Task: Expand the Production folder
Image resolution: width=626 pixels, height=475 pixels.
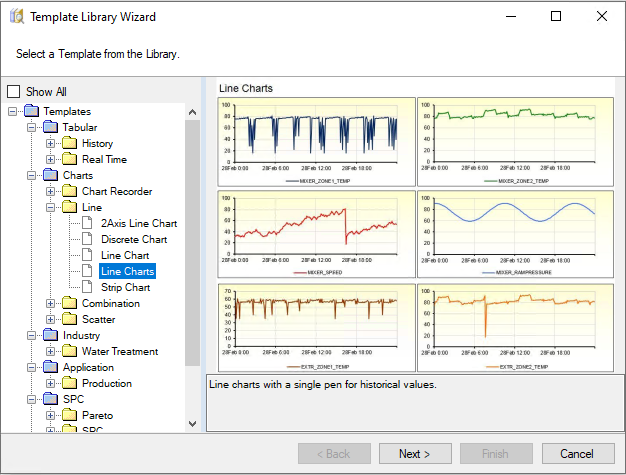Action: click(51, 383)
